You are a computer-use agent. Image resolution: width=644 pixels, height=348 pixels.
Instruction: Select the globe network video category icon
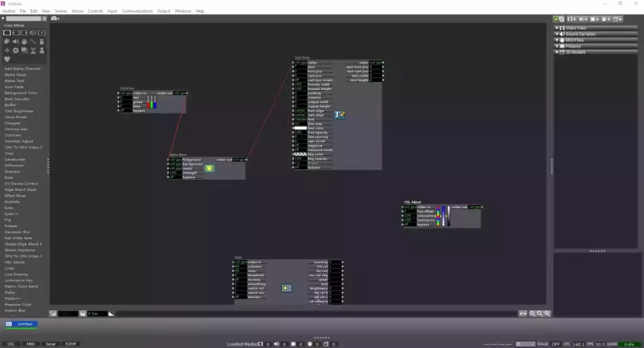click(x=33, y=33)
